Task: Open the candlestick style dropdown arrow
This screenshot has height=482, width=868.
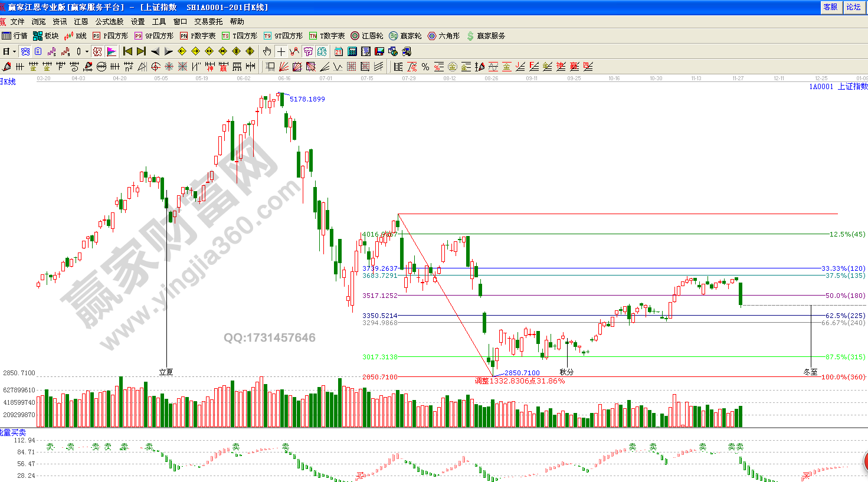Action: click(87, 52)
